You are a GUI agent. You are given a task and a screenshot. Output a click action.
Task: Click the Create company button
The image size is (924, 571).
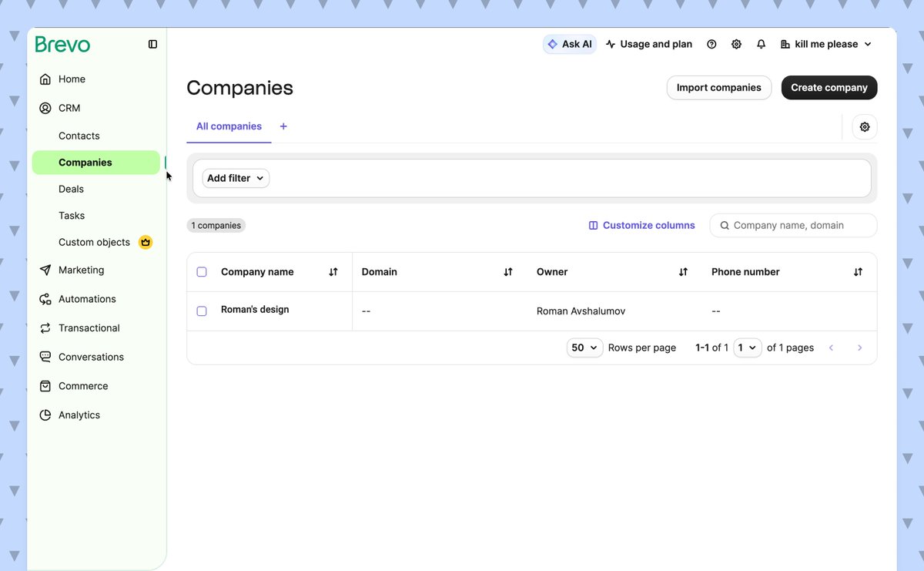tap(829, 88)
